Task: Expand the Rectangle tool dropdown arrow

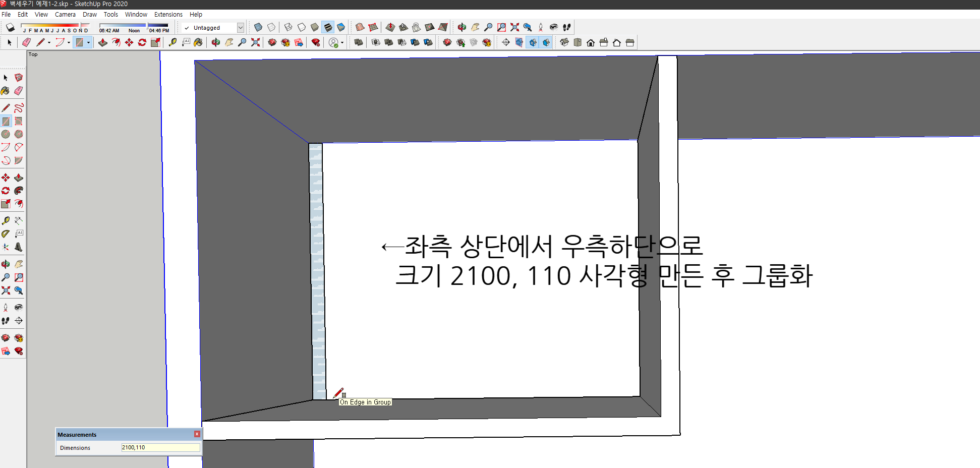Action: point(89,42)
